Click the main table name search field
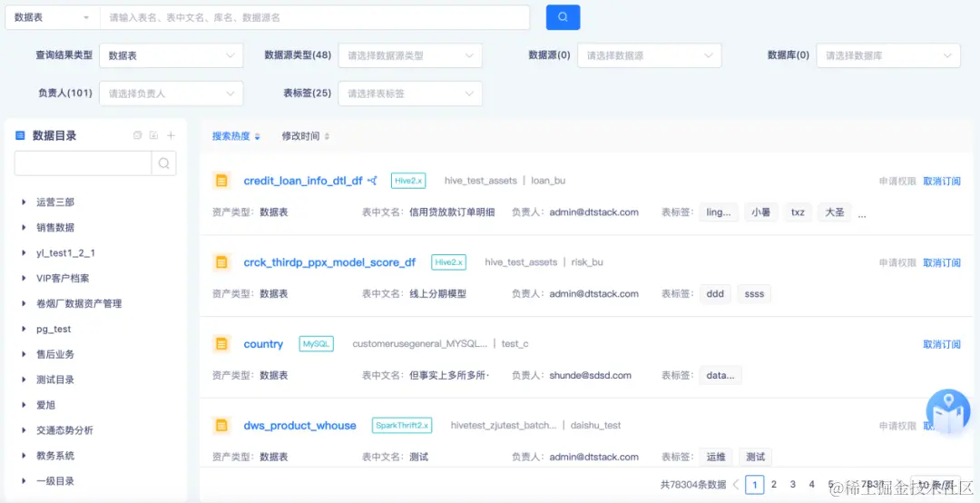Image resolution: width=980 pixels, height=503 pixels. (x=315, y=17)
